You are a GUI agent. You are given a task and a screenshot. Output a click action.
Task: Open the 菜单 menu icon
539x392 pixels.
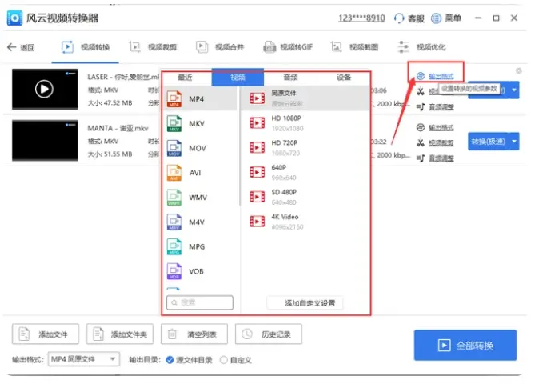[436, 18]
